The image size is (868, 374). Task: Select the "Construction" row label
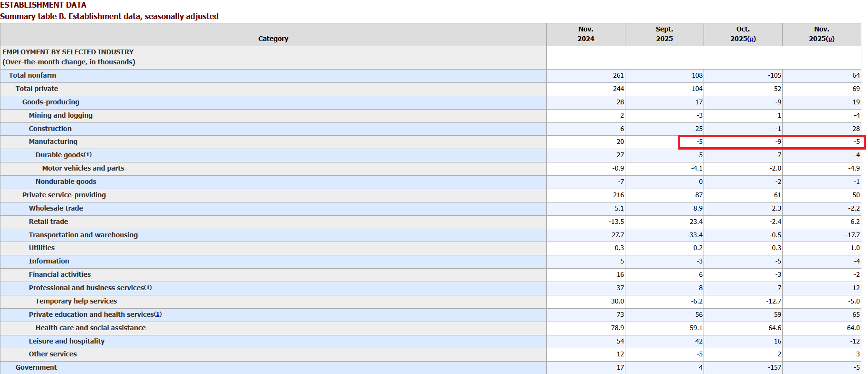[x=50, y=129]
